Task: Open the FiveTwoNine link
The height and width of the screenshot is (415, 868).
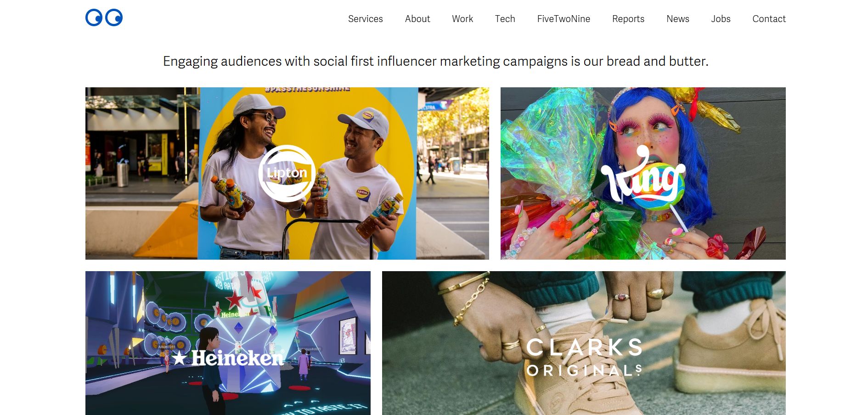Action: (564, 19)
